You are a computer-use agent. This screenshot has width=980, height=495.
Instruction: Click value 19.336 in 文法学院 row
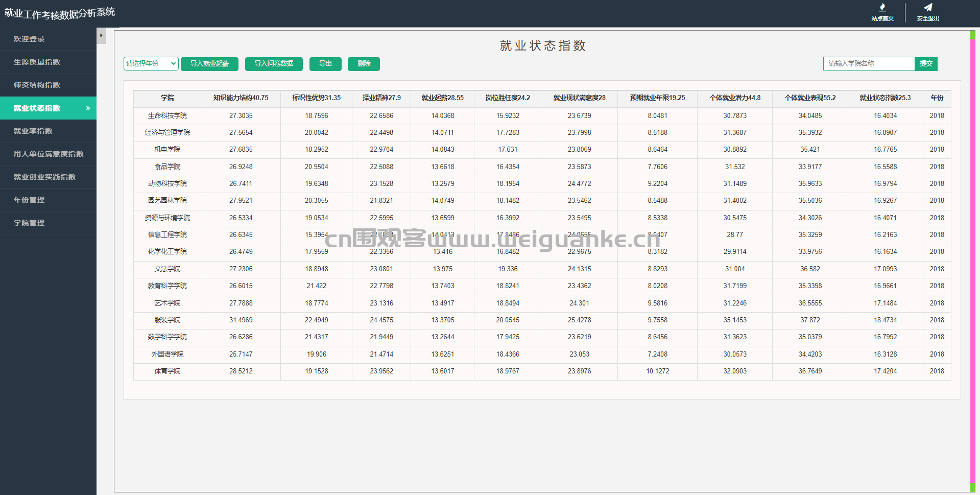508,269
